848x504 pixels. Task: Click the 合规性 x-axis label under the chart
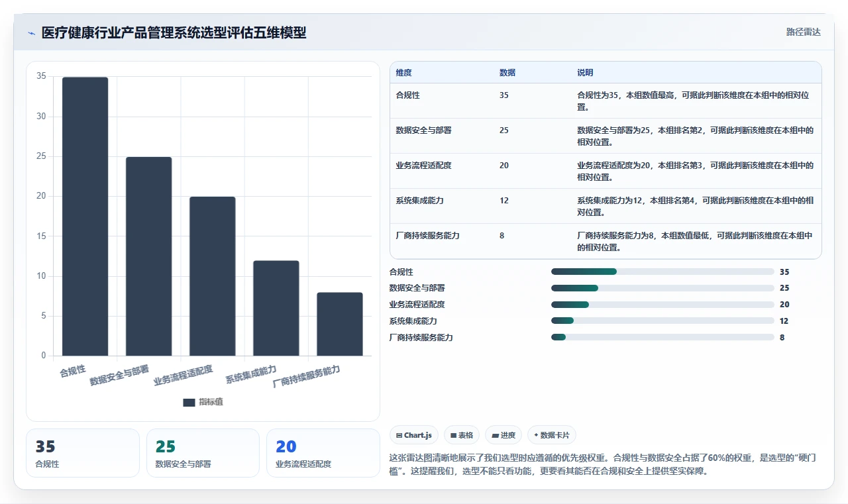pos(73,370)
